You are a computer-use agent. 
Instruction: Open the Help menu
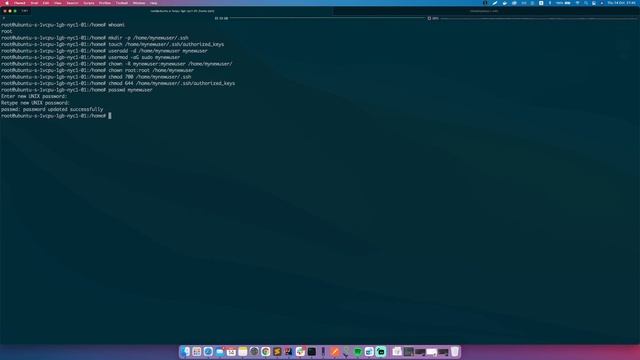click(153, 3)
